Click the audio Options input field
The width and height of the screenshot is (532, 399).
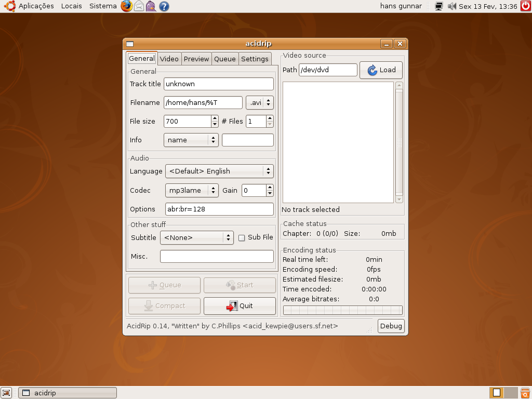tap(219, 209)
